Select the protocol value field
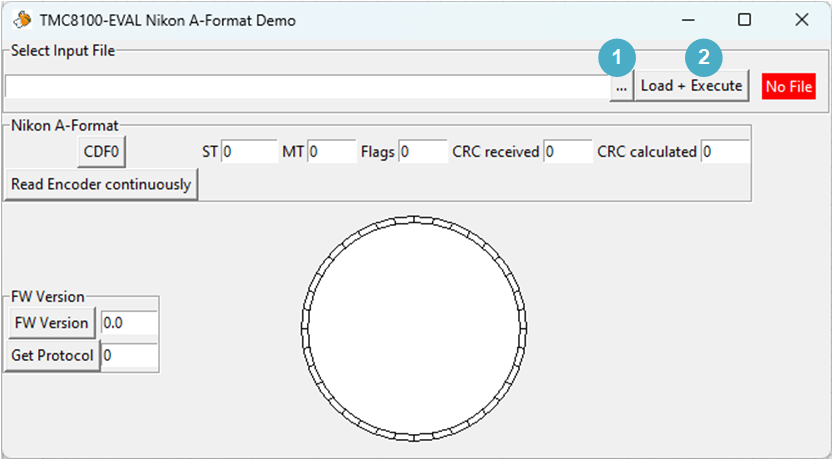The width and height of the screenshot is (833, 460). 129,355
